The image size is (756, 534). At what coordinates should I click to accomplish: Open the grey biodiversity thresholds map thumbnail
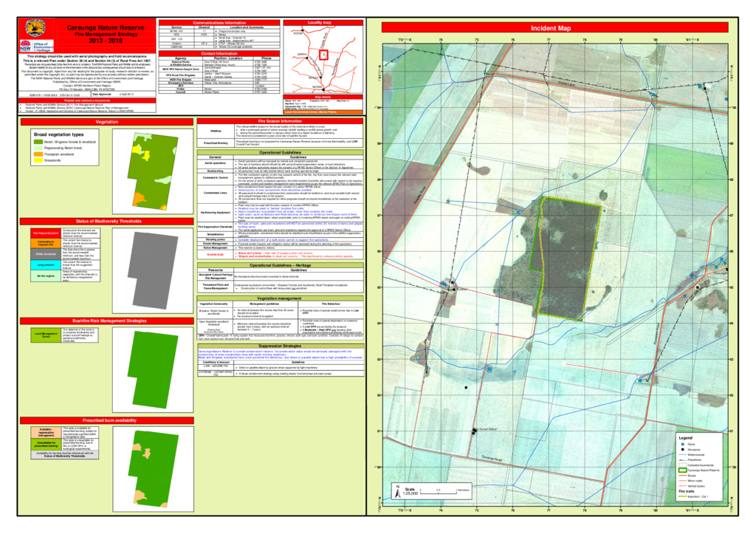click(x=152, y=270)
